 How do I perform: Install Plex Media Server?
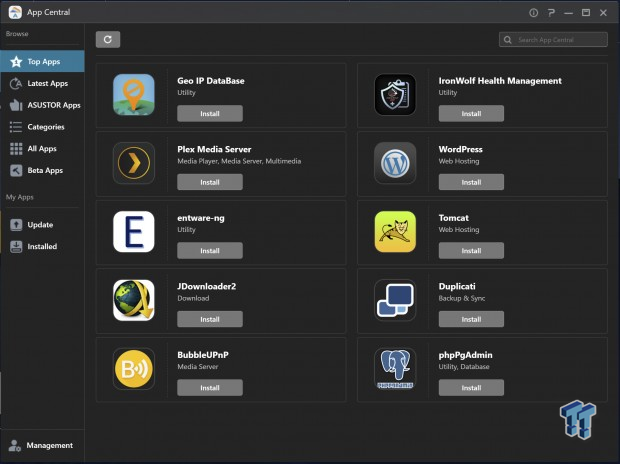(210, 182)
